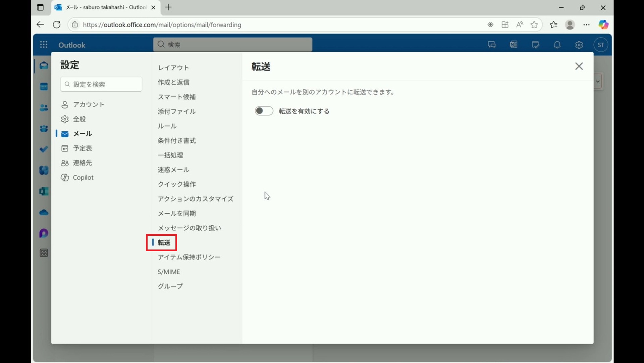Screen dimensions: 644x363
Task: Open OneDrive cloud icon in sidebar
Action: coord(44,213)
